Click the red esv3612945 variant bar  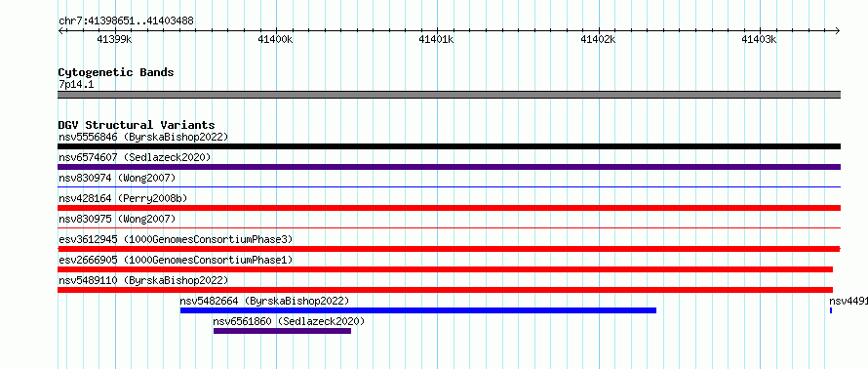(449, 249)
